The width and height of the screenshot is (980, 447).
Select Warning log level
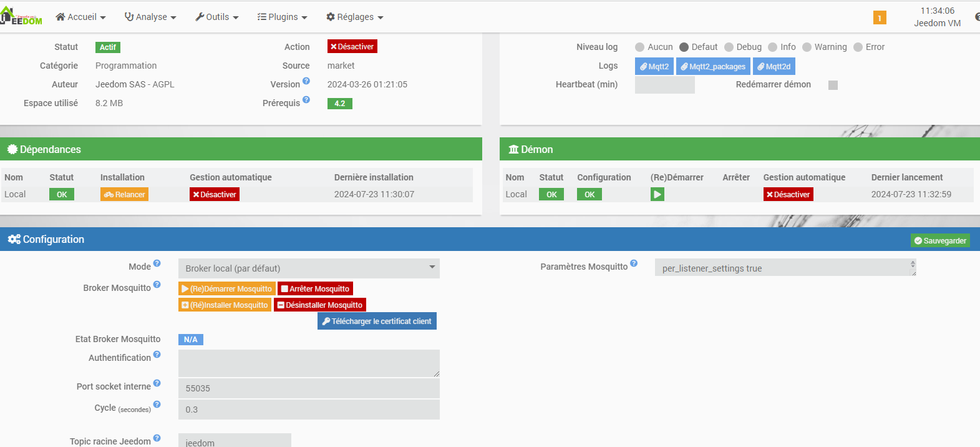(807, 47)
